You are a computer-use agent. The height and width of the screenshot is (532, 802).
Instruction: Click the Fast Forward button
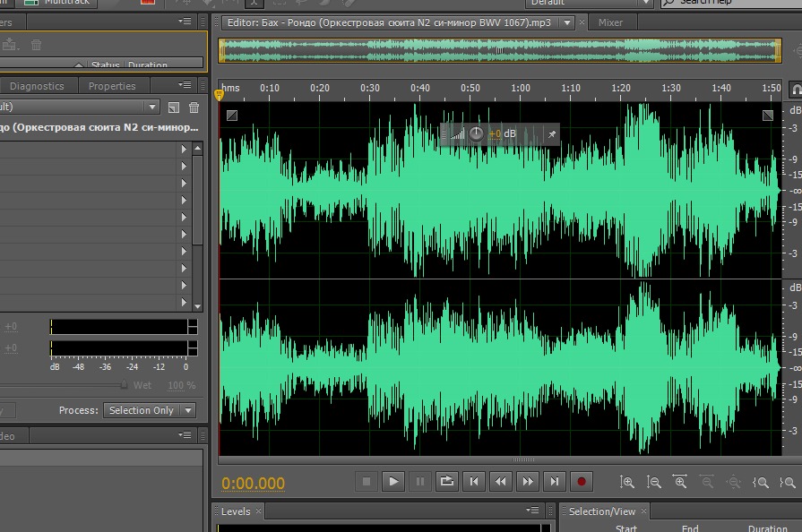[527, 482]
